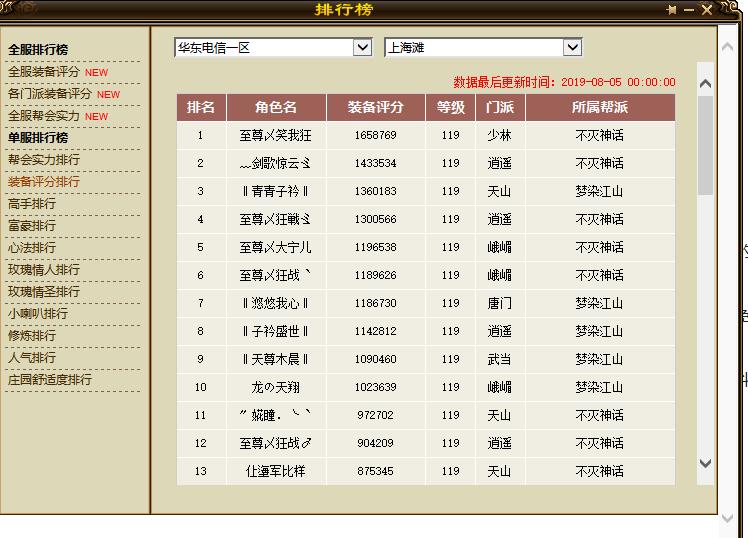The height and width of the screenshot is (538, 748).
Task: Select 玫瑰情圣排行 in sidebar
Action: point(44,291)
